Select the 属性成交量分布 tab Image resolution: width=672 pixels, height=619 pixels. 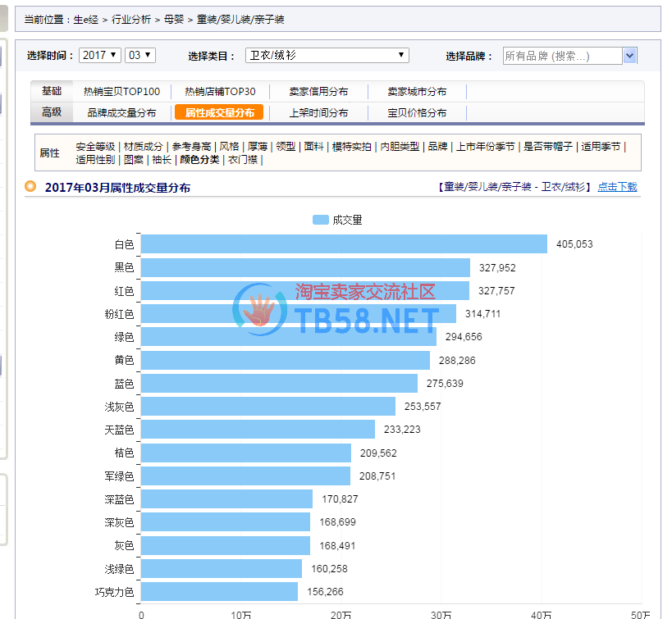coord(219,112)
